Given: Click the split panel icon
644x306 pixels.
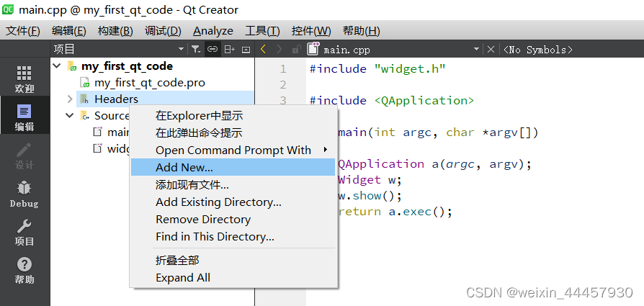Looking at the screenshot, I should click(229, 49).
